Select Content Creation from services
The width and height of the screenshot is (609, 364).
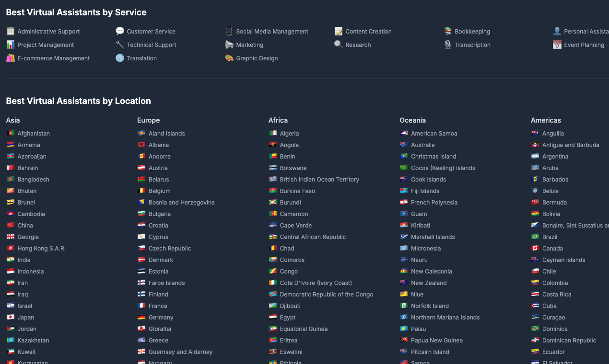click(x=368, y=32)
